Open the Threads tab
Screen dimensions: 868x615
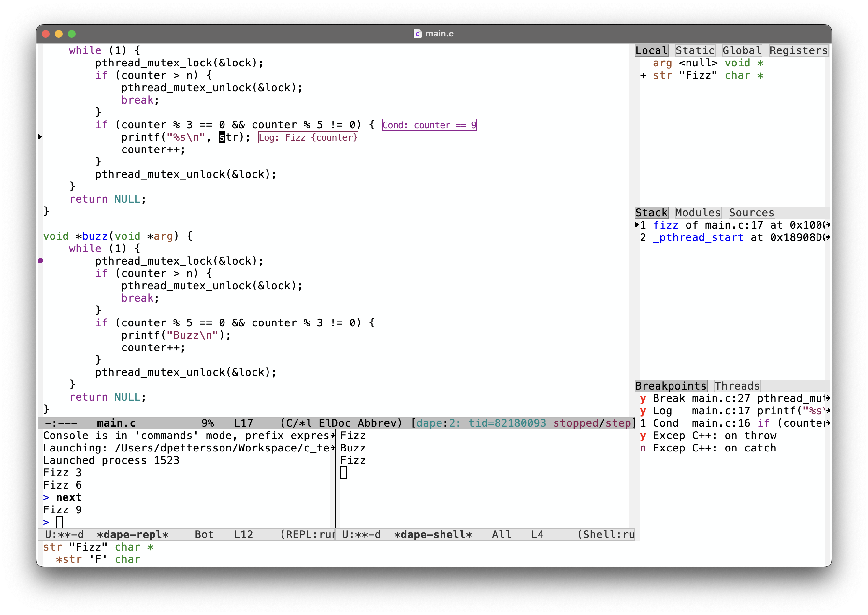(x=737, y=386)
